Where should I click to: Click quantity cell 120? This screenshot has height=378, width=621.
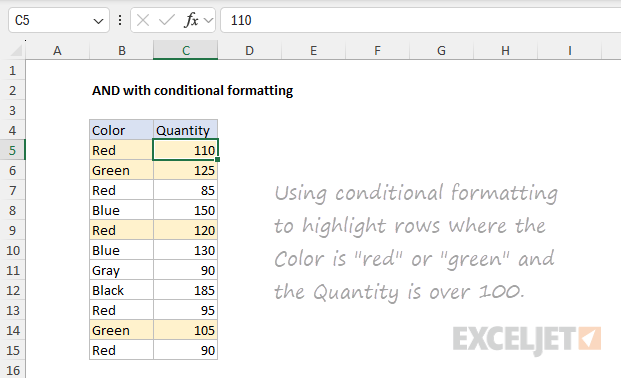pos(185,230)
